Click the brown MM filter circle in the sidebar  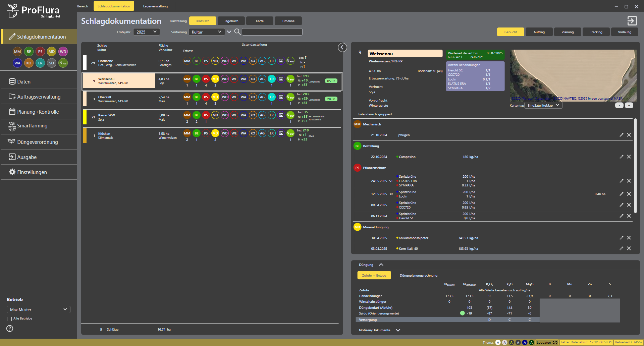(x=17, y=52)
